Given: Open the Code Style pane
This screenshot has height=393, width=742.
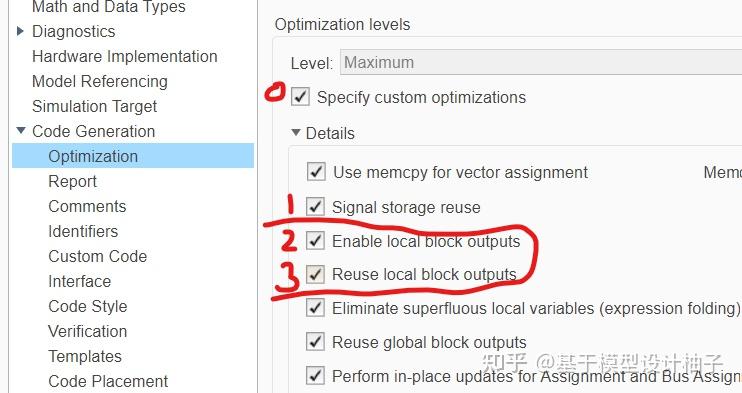Looking at the screenshot, I should (x=88, y=306).
